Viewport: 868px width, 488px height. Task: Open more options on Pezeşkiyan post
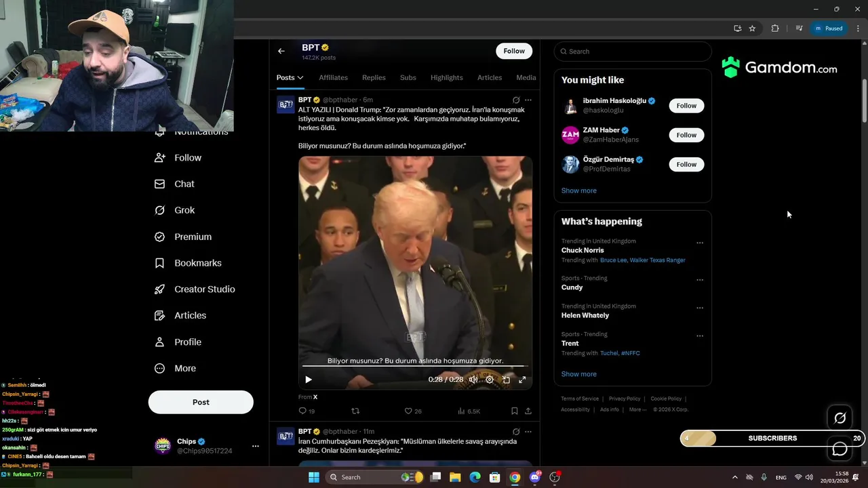(x=528, y=431)
